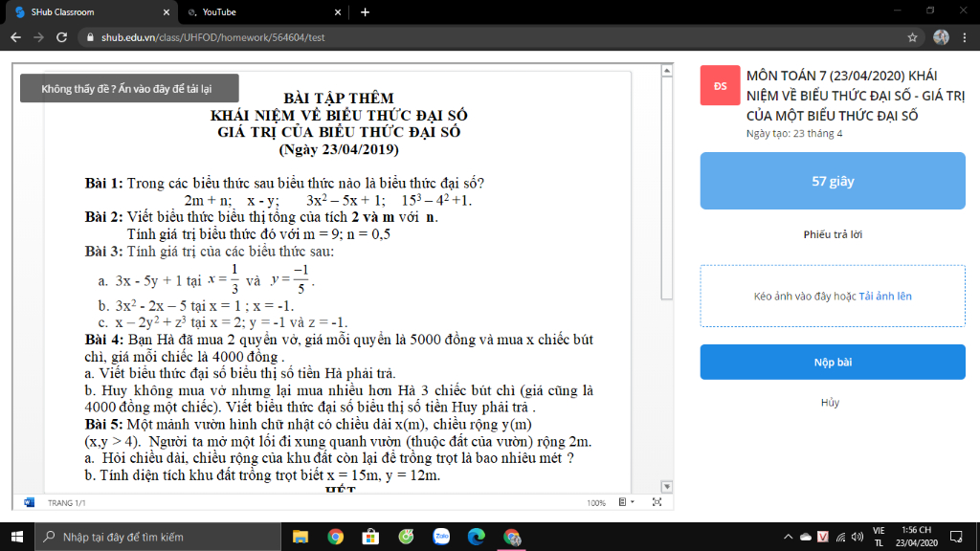Open the Windows Start menu
Screen dimensions: 980x551
[17, 537]
